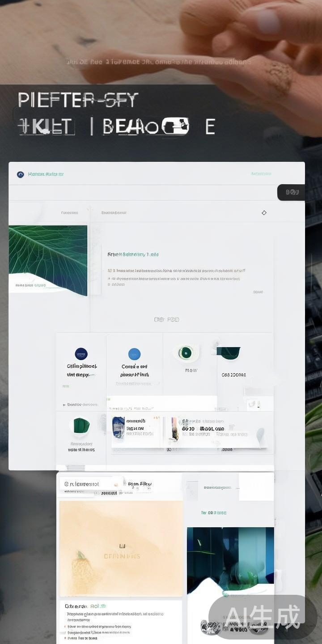Select the dark navy circle icon card

(x=81, y=354)
